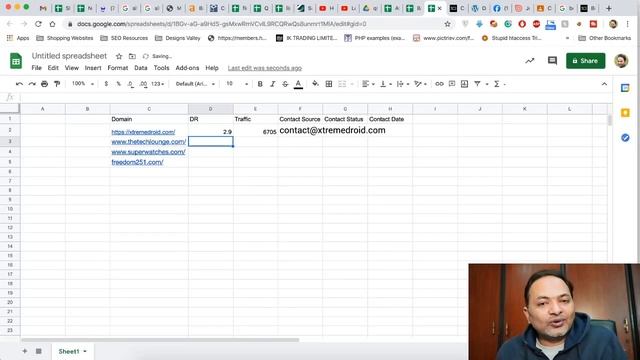
Task: Open the xtremedroid.com link
Action: (143, 132)
